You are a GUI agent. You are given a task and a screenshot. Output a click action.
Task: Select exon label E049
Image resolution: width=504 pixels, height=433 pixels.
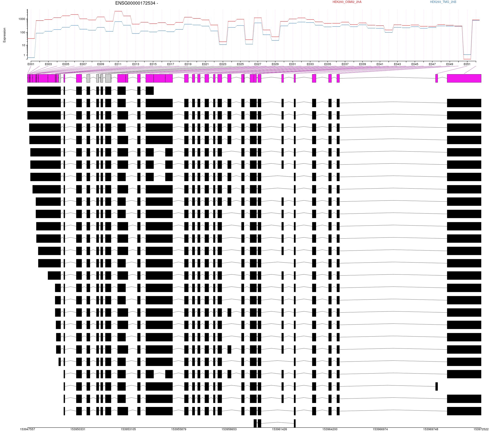click(x=450, y=64)
